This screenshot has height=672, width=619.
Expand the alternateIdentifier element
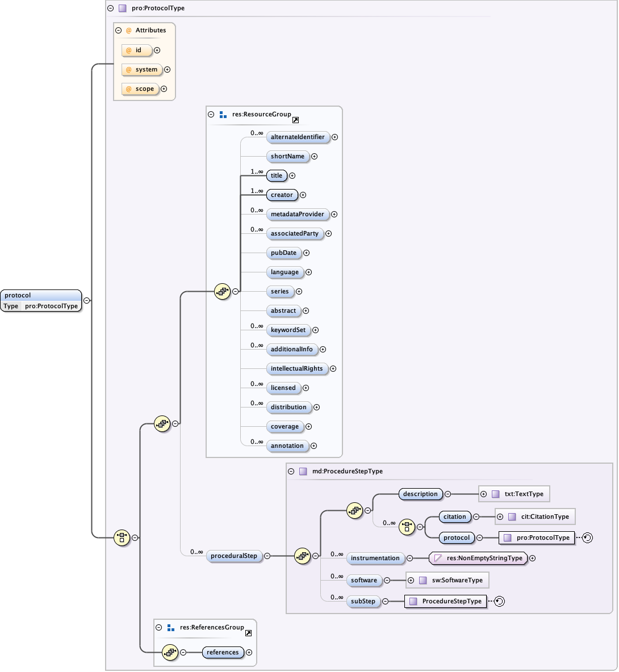pos(335,137)
